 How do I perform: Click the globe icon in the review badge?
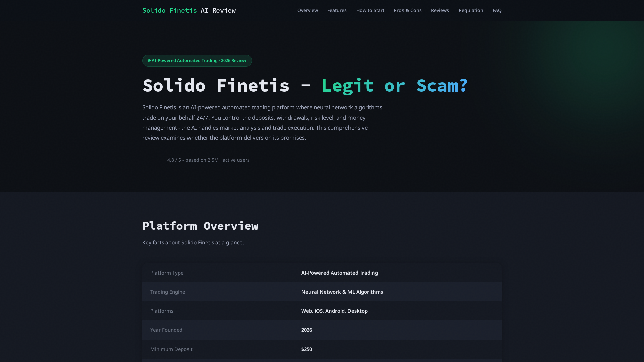(x=149, y=60)
